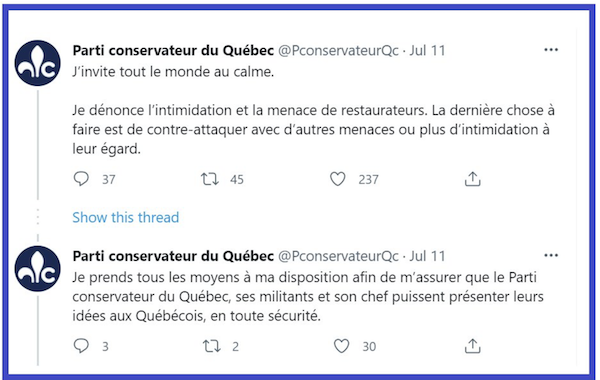The height and width of the screenshot is (380, 600).
Task: Retweet the first tweet with 45 retweets
Action: pos(210,179)
